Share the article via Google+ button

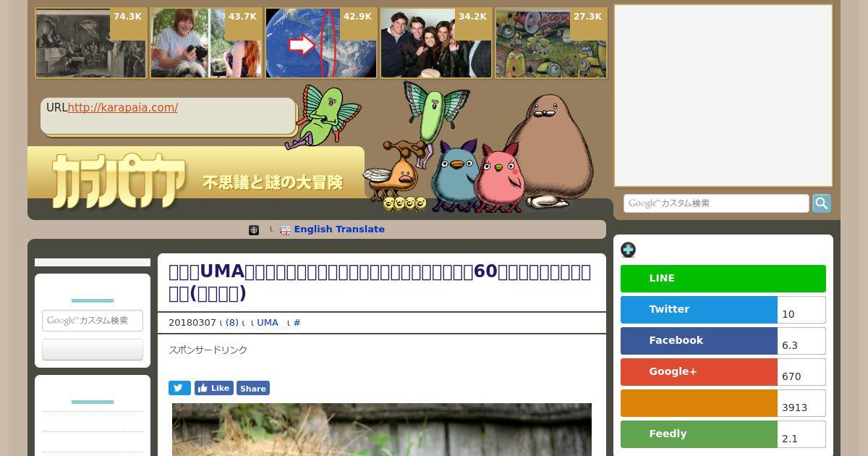click(x=699, y=372)
